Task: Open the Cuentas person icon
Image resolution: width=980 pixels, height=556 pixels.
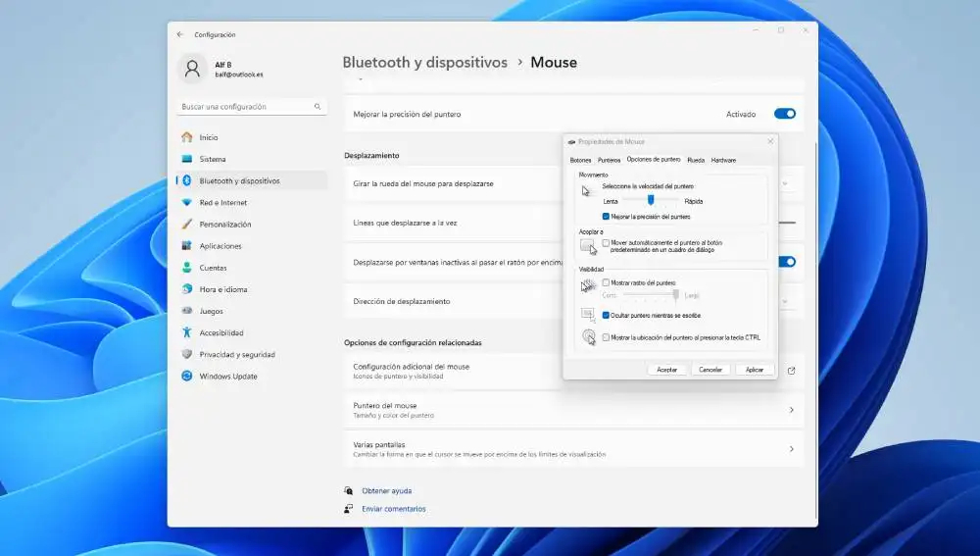Action: (x=187, y=268)
